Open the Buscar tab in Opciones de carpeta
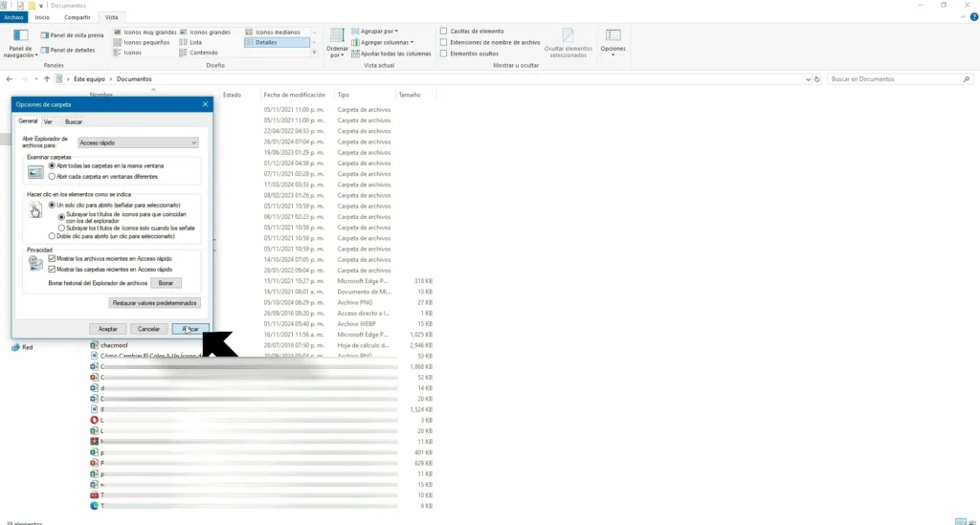Viewport: 980px width, 525px height. click(74, 121)
